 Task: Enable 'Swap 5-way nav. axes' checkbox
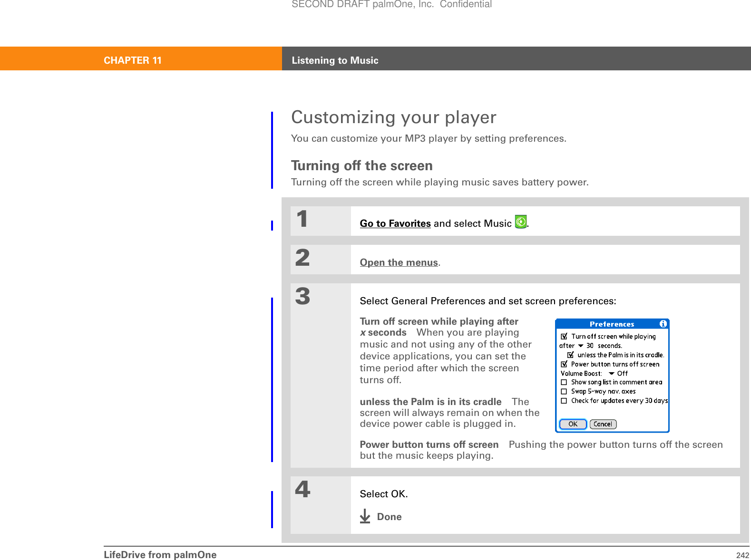coord(564,391)
